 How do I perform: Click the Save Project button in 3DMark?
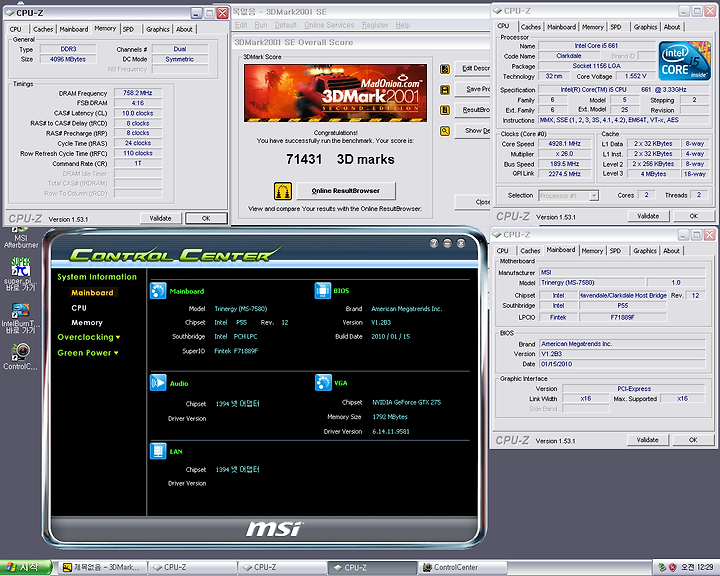tap(472, 89)
